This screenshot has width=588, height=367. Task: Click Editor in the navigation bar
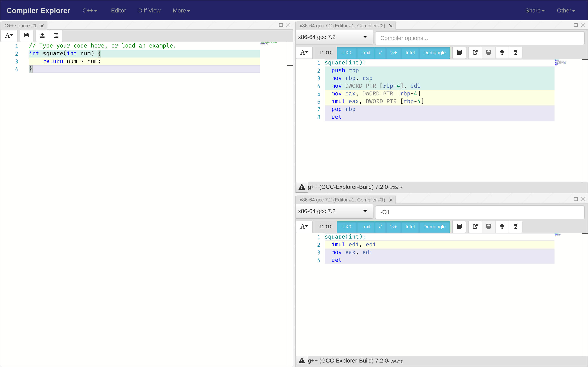pos(118,10)
